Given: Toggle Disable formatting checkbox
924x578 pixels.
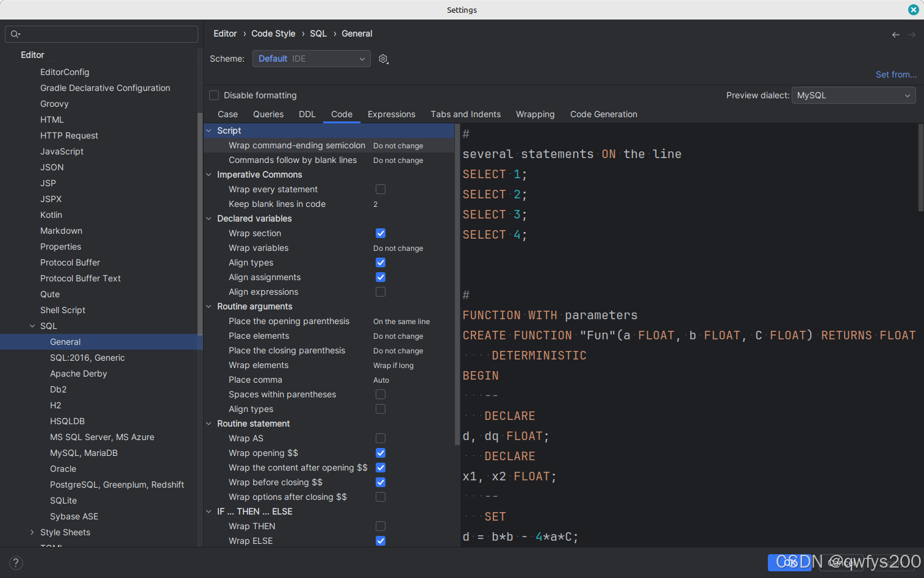Looking at the screenshot, I should click(214, 95).
